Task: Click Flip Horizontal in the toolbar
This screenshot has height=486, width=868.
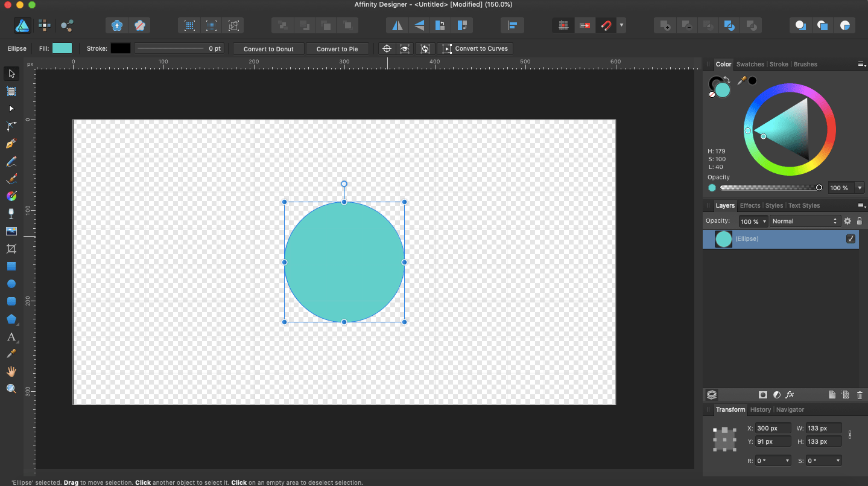Action: click(397, 25)
